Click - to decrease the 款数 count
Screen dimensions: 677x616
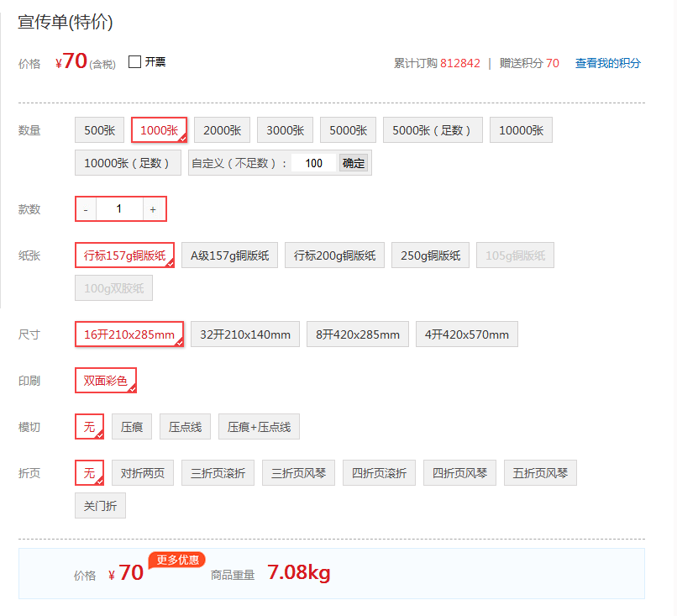tap(85, 208)
